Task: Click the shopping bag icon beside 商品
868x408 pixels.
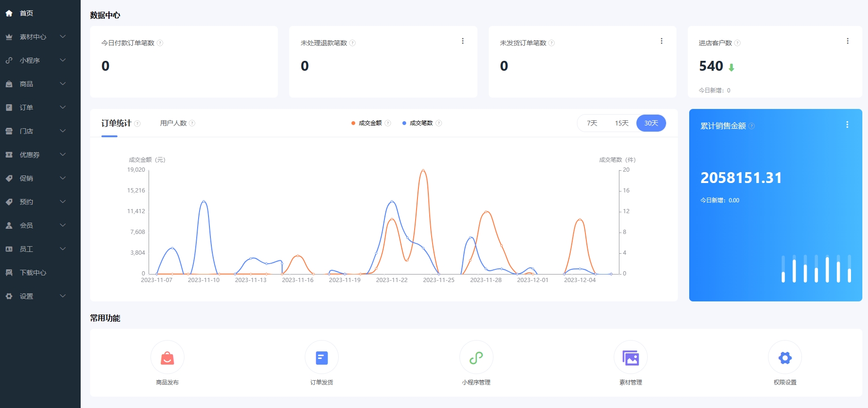Action: [9, 84]
